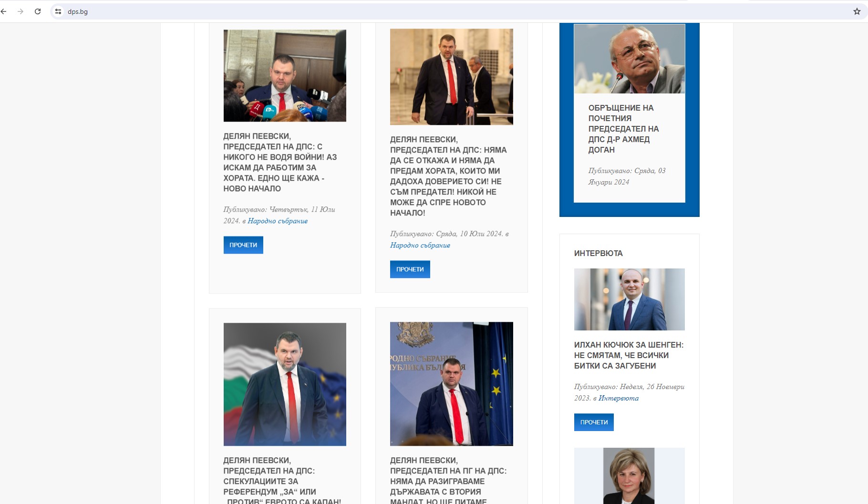Open headline 'С НИКОГО НЕ ВОДЯ ВОЙНИ'

[x=281, y=163]
